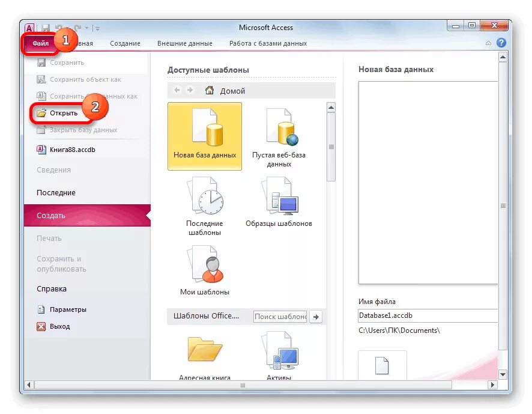This screenshot has height=414, width=532.
Task: Choose Закрыть базу данных
Action: [83, 130]
